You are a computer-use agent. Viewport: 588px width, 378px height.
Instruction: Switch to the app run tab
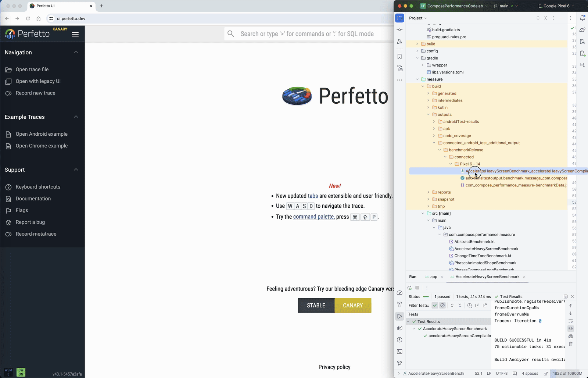click(x=434, y=277)
